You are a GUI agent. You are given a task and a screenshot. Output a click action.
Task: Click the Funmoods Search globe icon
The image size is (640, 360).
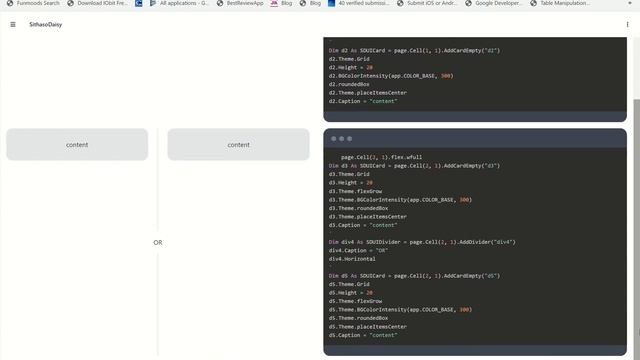pyautogui.click(x=10, y=3)
